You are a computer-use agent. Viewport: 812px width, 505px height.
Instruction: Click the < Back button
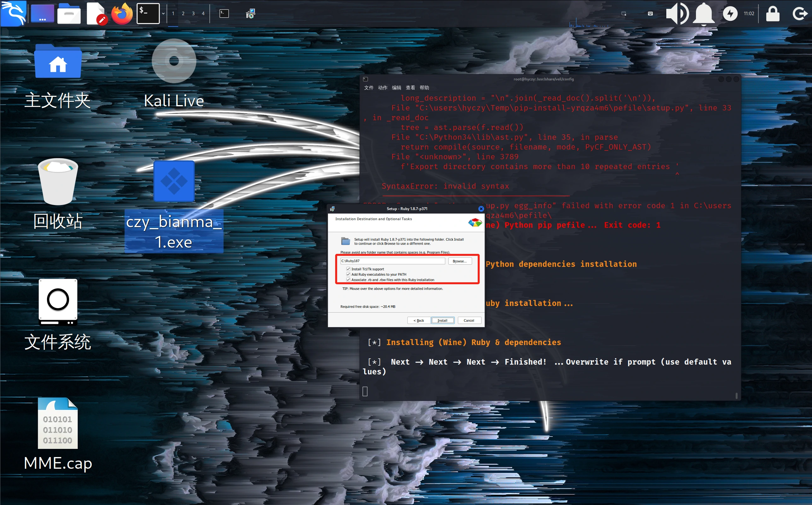pyautogui.click(x=419, y=320)
